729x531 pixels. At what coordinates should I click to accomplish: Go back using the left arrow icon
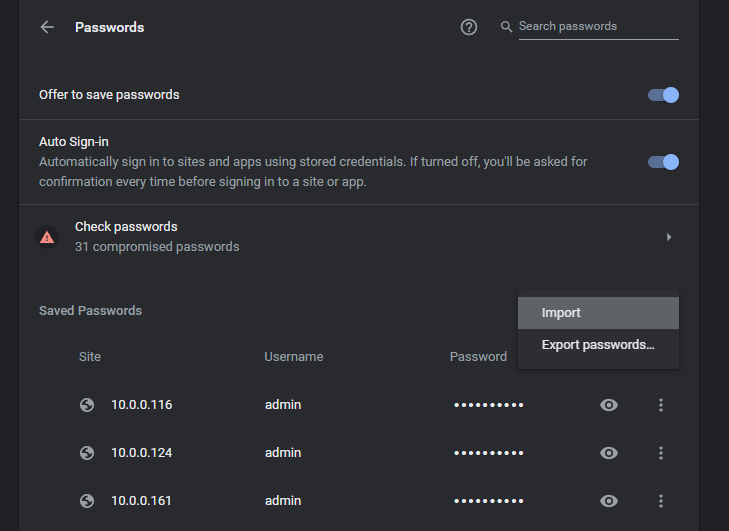click(47, 27)
